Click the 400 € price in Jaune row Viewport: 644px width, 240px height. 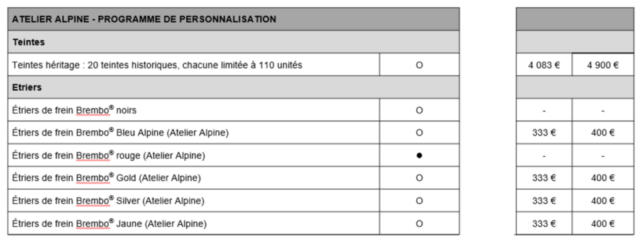(x=602, y=224)
